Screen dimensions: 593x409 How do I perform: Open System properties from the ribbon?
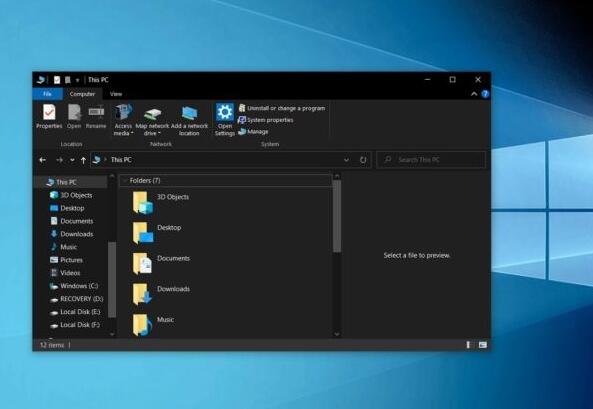point(266,120)
